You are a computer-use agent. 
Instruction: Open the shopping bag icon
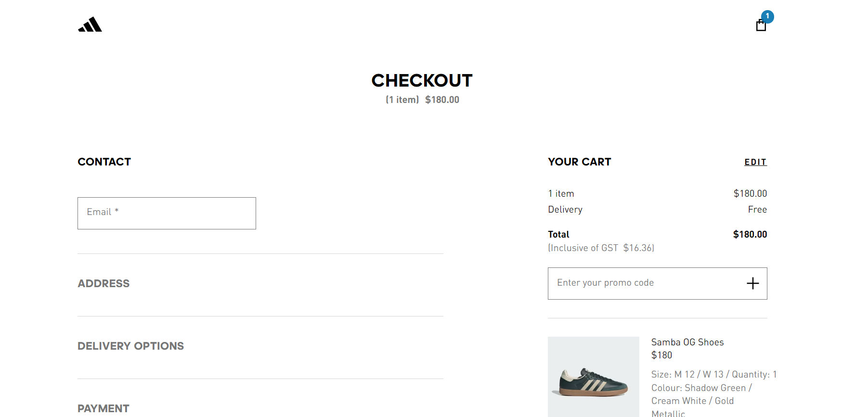click(761, 25)
